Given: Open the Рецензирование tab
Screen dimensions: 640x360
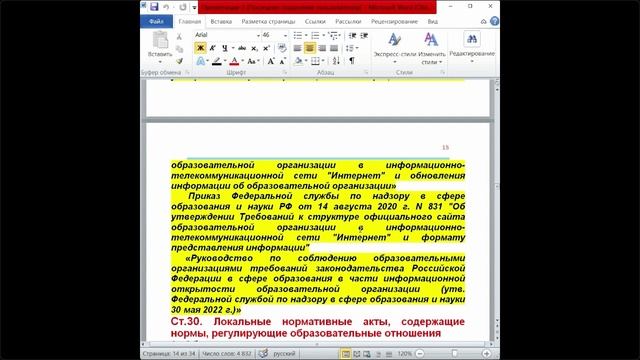Looking at the screenshot, I should tap(394, 21).
